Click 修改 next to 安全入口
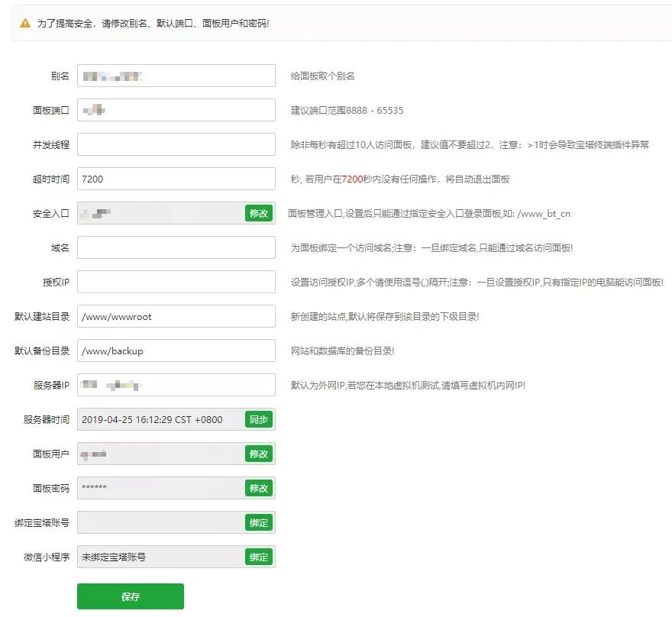Screen dimensions: 672x617 click(x=259, y=213)
